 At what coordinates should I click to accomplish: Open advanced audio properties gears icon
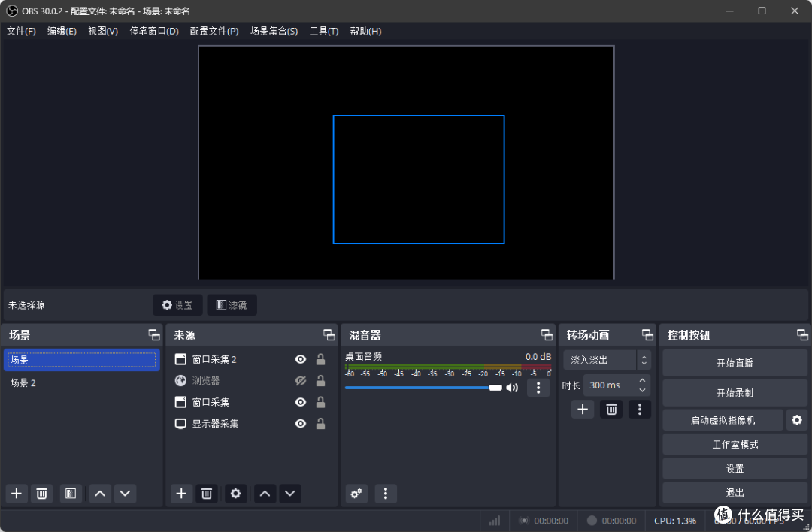point(356,493)
